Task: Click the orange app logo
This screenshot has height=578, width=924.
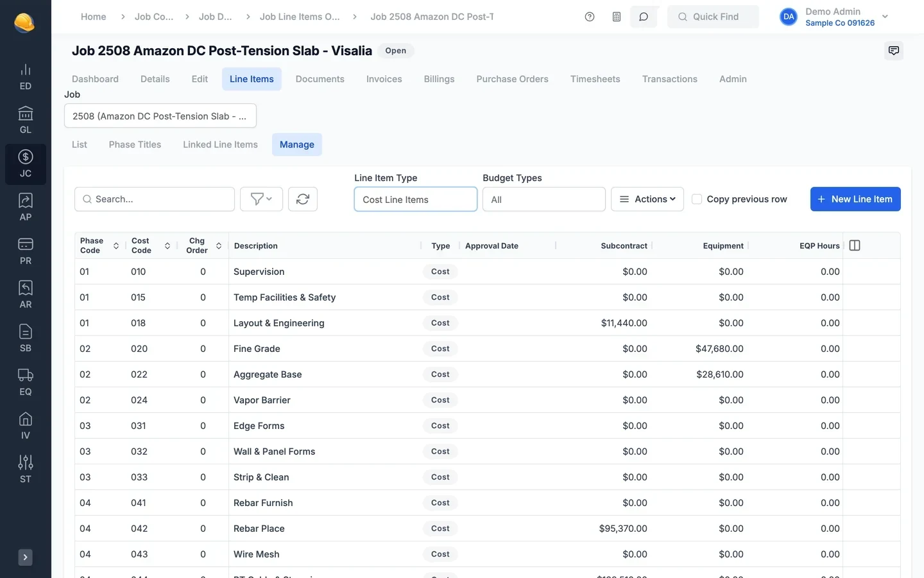Action: coord(24,22)
